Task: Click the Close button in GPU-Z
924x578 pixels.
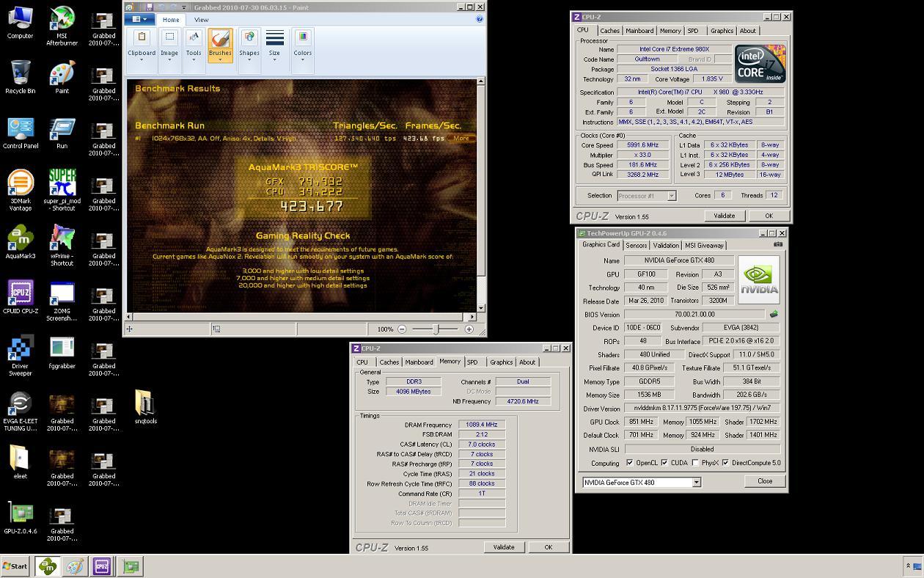Action: pyautogui.click(x=765, y=481)
